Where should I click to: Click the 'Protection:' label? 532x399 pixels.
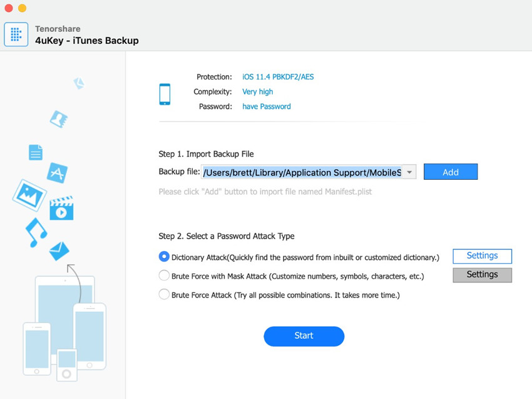(214, 77)
